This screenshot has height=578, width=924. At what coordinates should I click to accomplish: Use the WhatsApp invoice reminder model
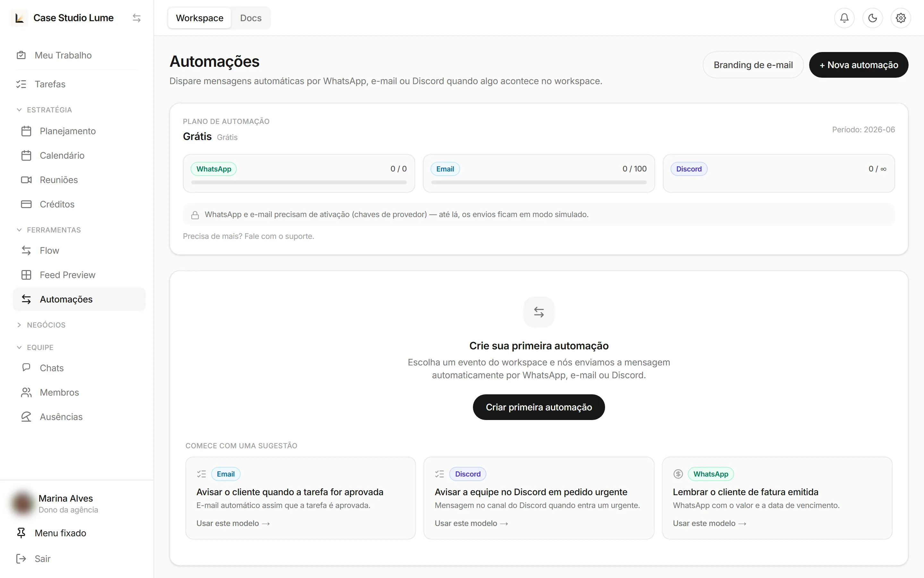709,524
